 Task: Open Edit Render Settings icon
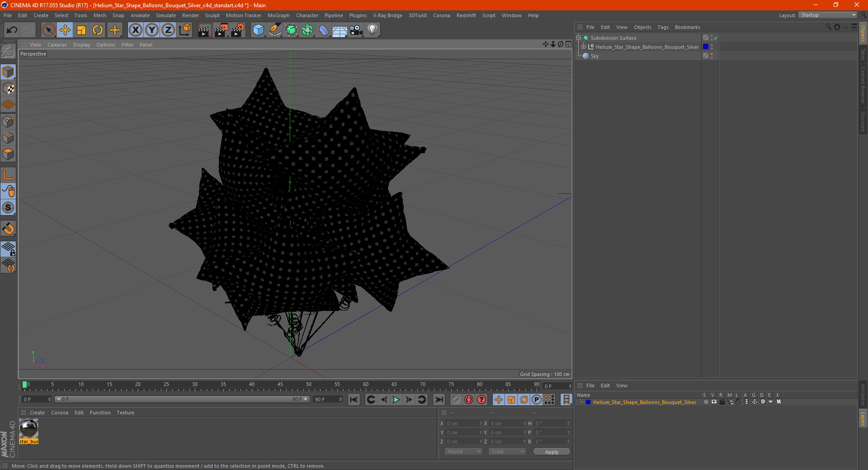(238, 30)
